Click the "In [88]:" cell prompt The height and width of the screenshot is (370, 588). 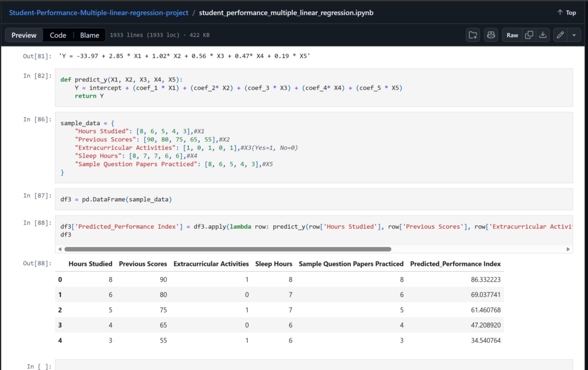click(37, 223)
